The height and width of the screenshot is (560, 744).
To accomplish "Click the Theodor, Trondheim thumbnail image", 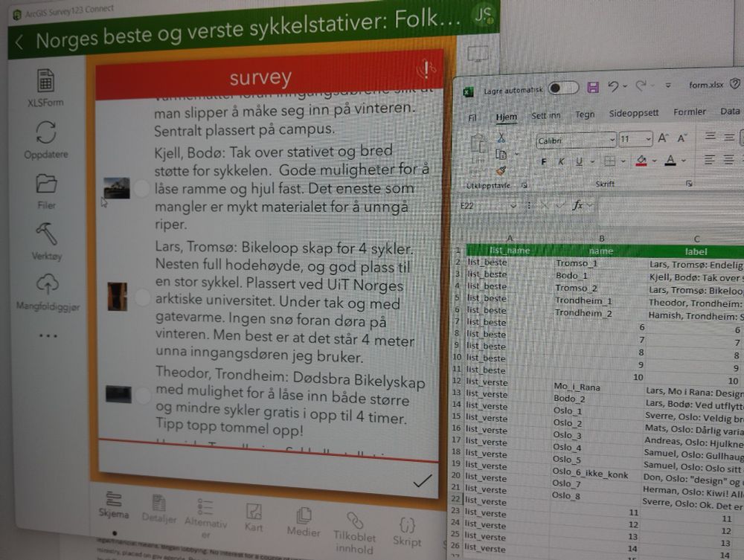I will 118,394.
